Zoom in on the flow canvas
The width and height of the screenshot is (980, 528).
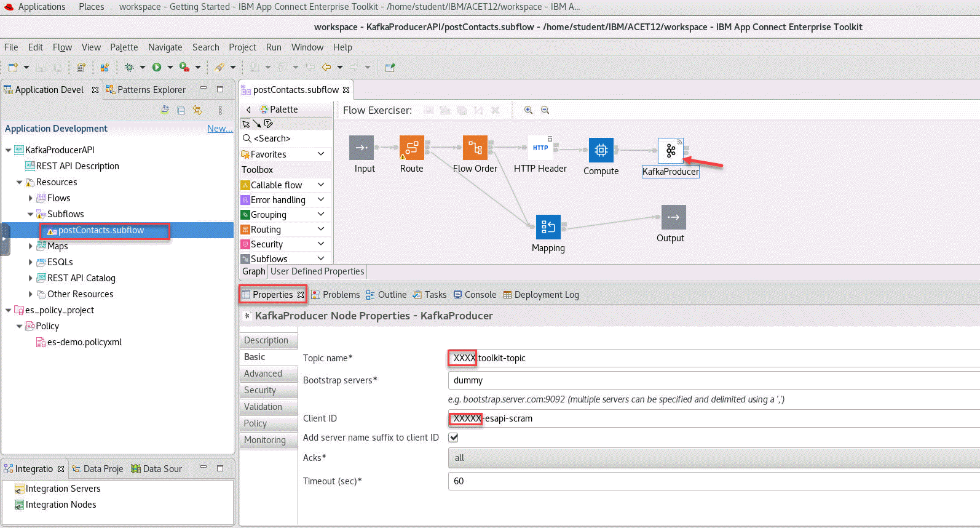tap(528, 110)
